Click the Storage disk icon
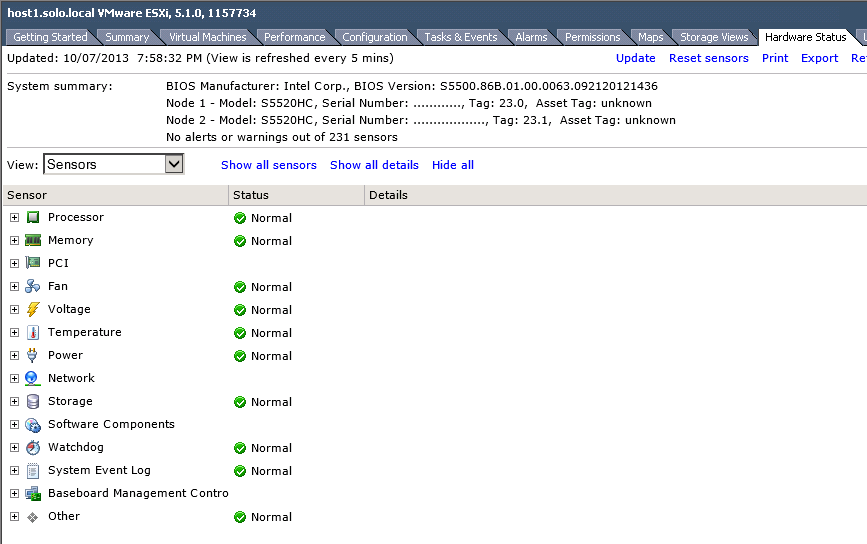867x544 pixels. (33, 401)
